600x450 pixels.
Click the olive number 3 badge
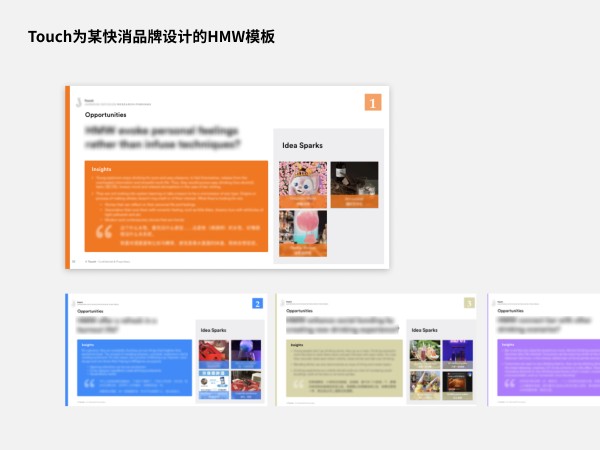click(x=469, y=304)
